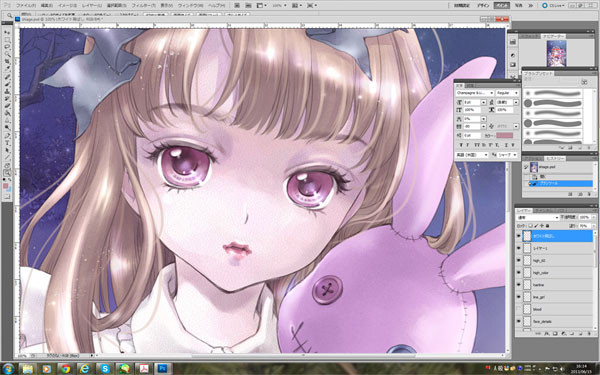Apply All Caps in Character panel

pyautogui.click(x=476, y=145)
